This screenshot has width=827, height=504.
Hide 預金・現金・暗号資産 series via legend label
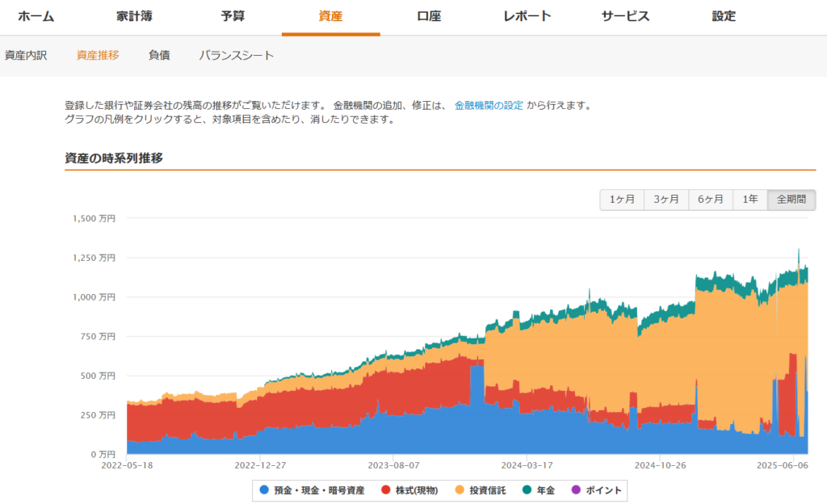[x=319, y=490]
